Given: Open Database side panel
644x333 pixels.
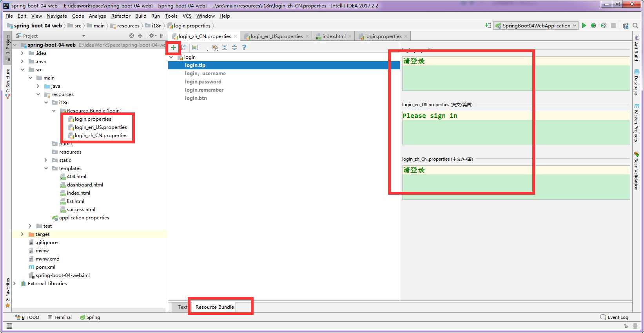Looking at the screenshot, I should 636,82.
